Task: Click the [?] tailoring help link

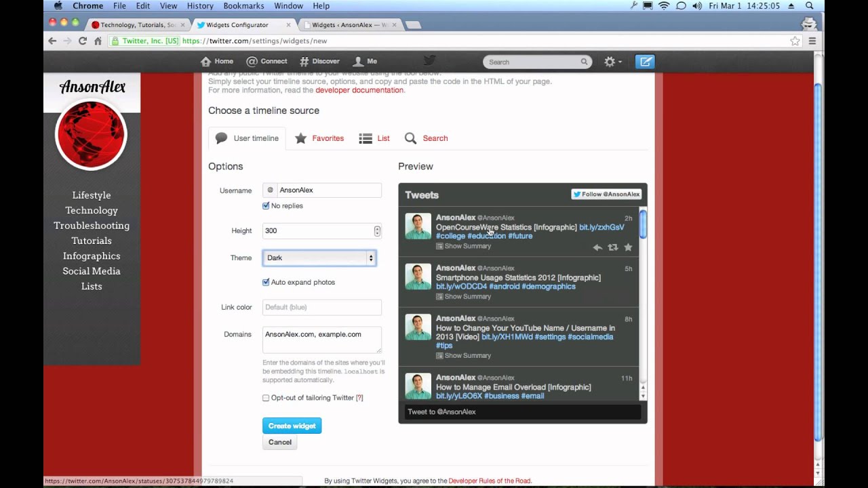Action: (x=359, y=398)
